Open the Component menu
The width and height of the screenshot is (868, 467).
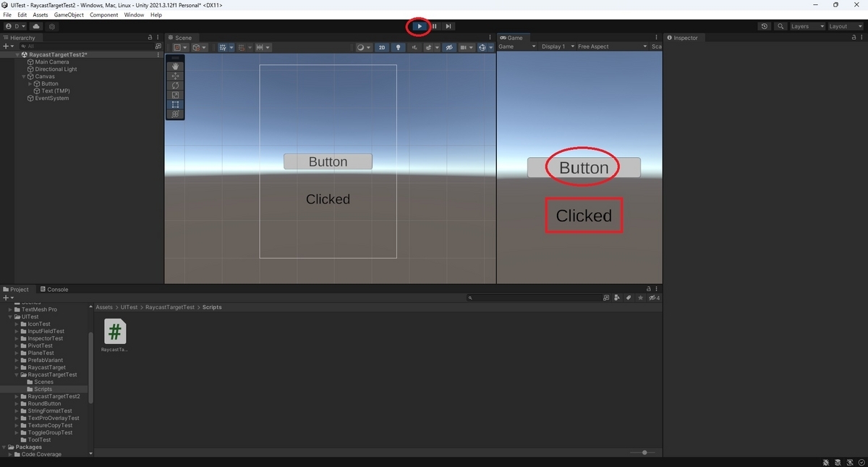click(103, 14)
